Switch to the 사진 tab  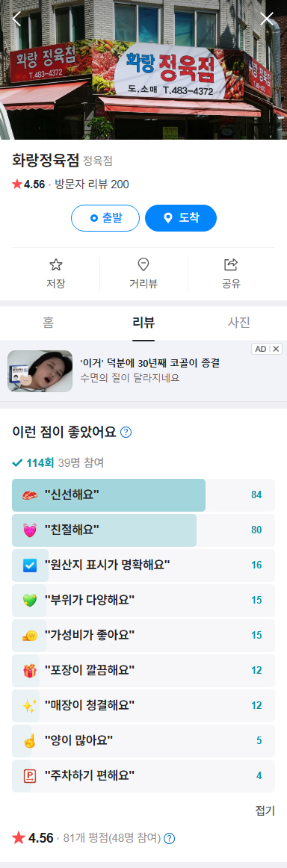(239, 323)
